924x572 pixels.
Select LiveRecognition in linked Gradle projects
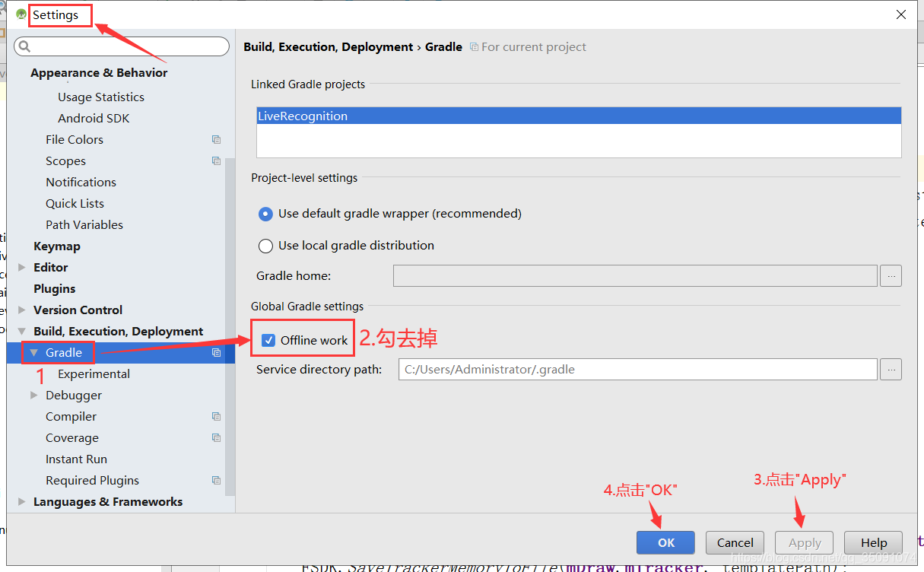coord(579,116)
